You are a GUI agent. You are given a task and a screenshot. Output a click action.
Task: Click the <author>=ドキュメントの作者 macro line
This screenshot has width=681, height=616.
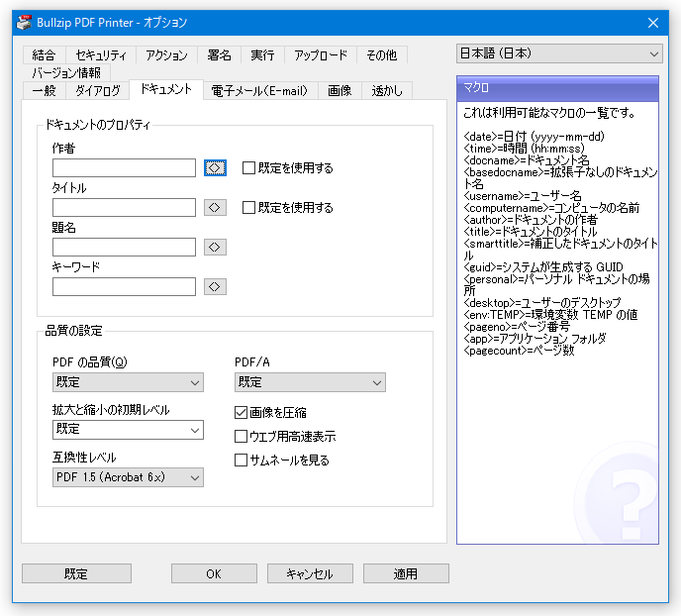(x=531, y=220)
